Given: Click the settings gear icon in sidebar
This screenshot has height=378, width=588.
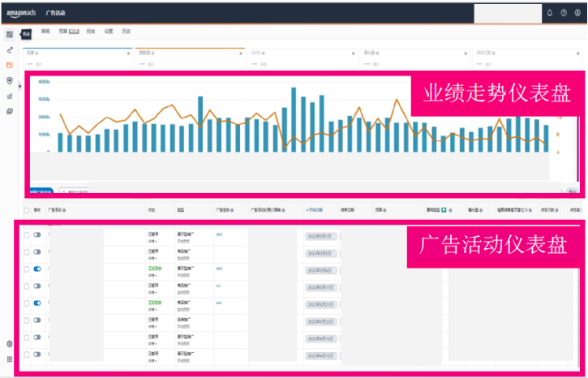Looking at the screenshot, I should coord(10,344).
